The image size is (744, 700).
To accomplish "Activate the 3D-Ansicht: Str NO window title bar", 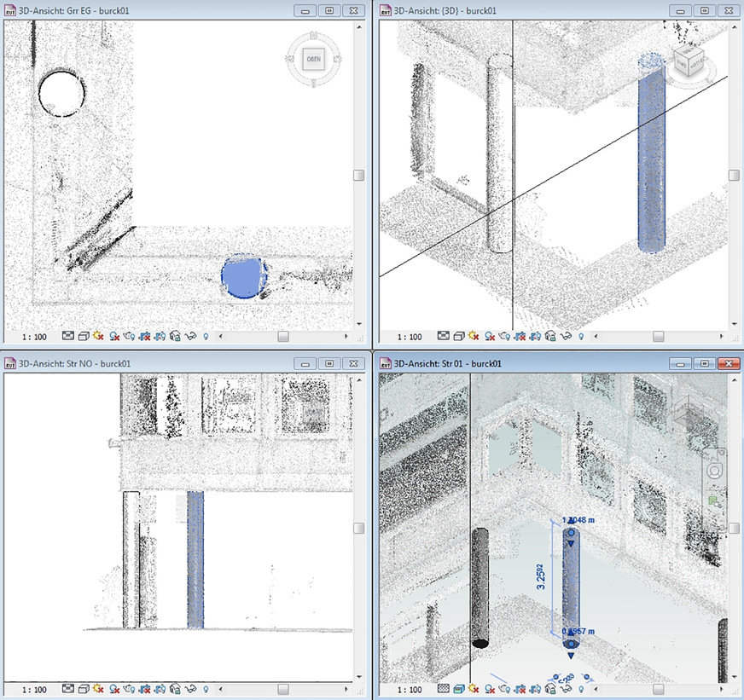I will (x=128, y=363).
